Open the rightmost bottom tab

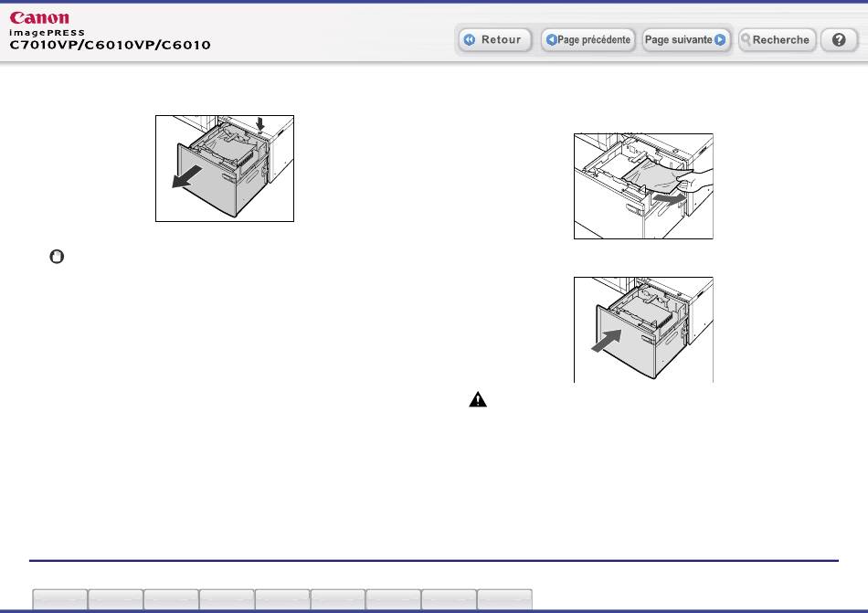(505, 599)
